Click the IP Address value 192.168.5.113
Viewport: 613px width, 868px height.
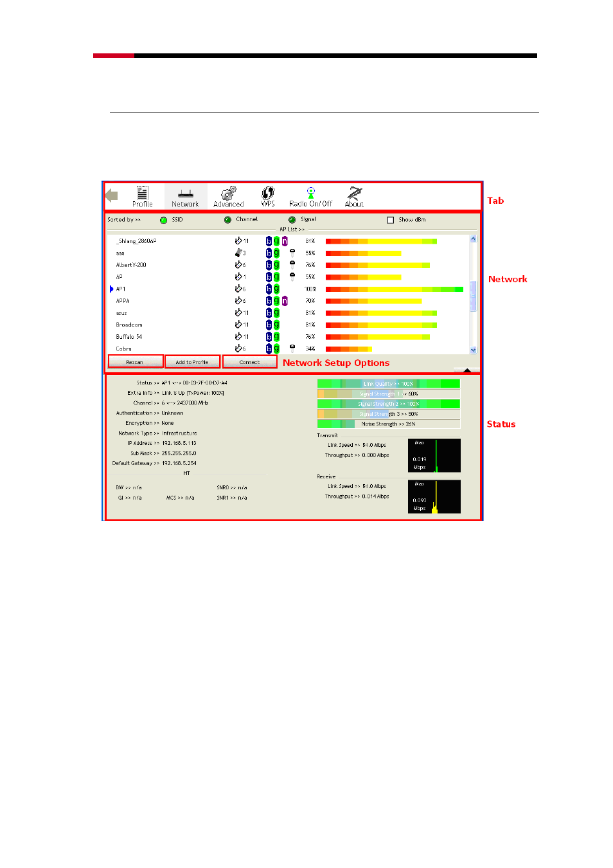(179, 443)
